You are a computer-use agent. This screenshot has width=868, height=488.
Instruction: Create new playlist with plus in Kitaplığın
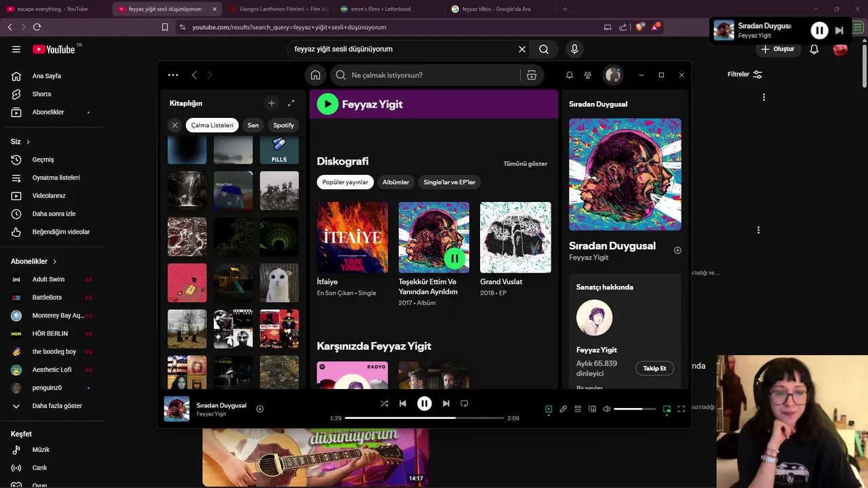(x=271, y=103)
